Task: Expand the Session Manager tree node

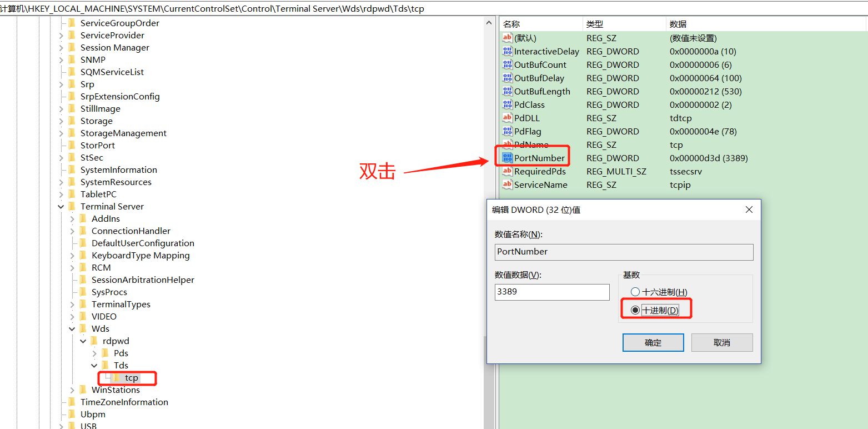Action: [x=61, y=48]
